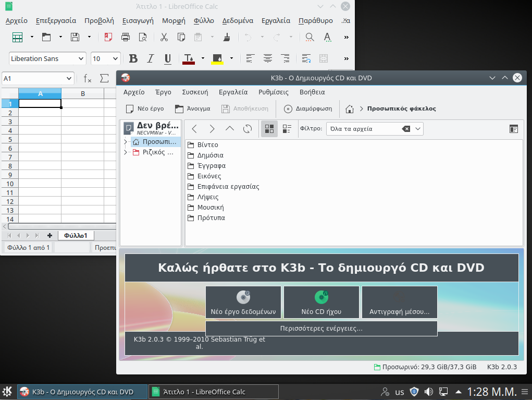Click the spelling check icon in Calc
The width and height of the screenshot is (532, 400).
327,37
